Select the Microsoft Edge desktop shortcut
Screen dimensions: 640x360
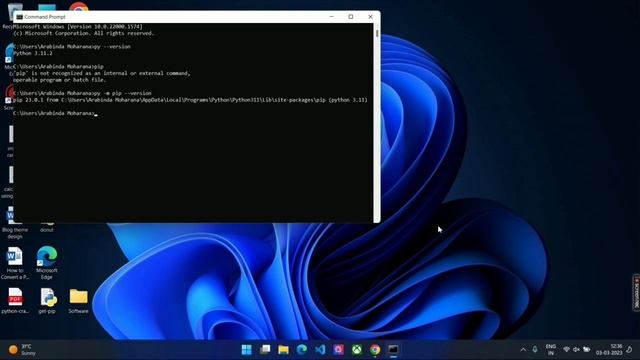pos(47,263)
